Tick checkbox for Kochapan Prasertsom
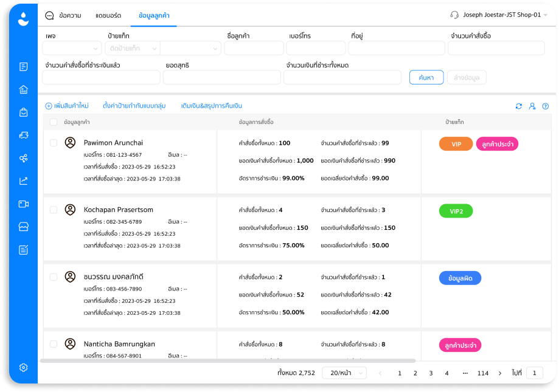Screen dimensions: 559x392 click(x=54, y=210)
